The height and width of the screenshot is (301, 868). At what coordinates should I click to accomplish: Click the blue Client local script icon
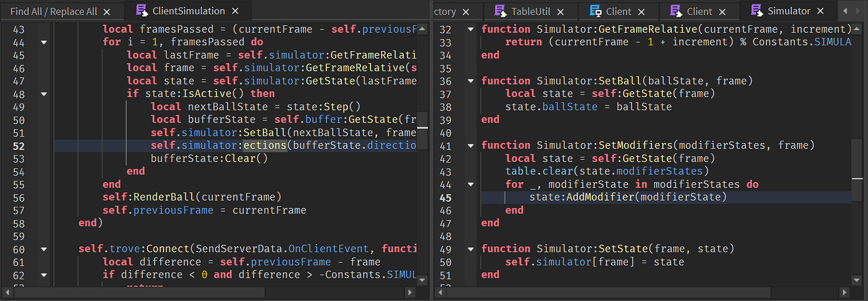point(595,11)
